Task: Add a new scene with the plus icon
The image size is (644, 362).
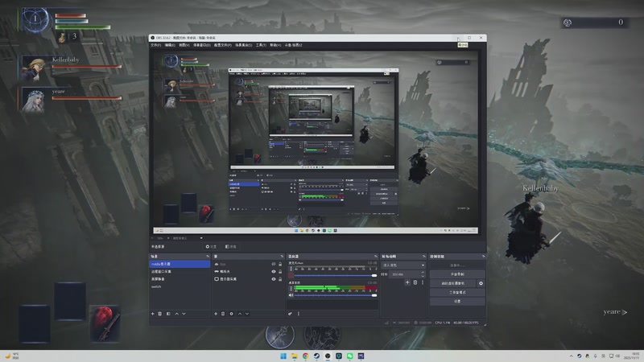Action: point(153,314)
